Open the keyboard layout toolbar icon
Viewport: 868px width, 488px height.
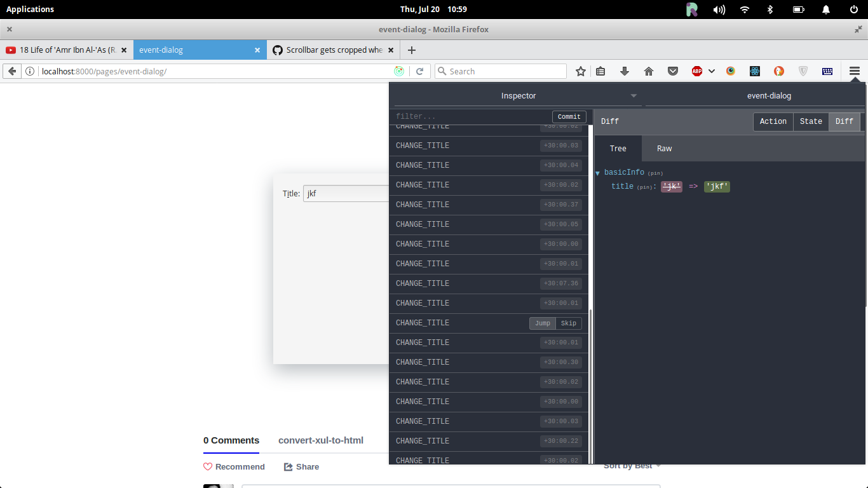827,71
